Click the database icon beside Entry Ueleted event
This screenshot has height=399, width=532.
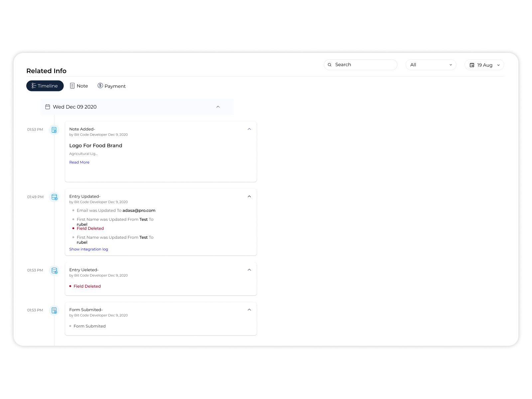54,270
